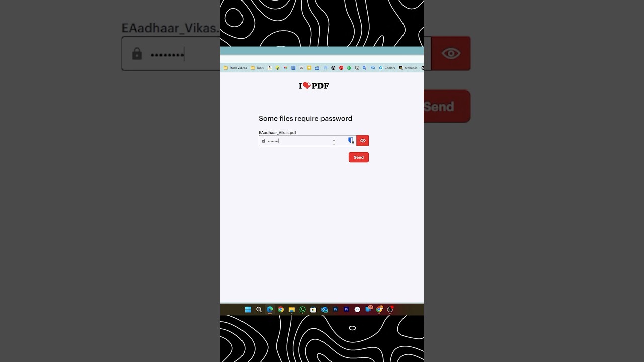Viewport: 644px width, 362px height.
Task: Open the red circular bookmark icon
Action: pyautogui.click(x=341, y=68)
